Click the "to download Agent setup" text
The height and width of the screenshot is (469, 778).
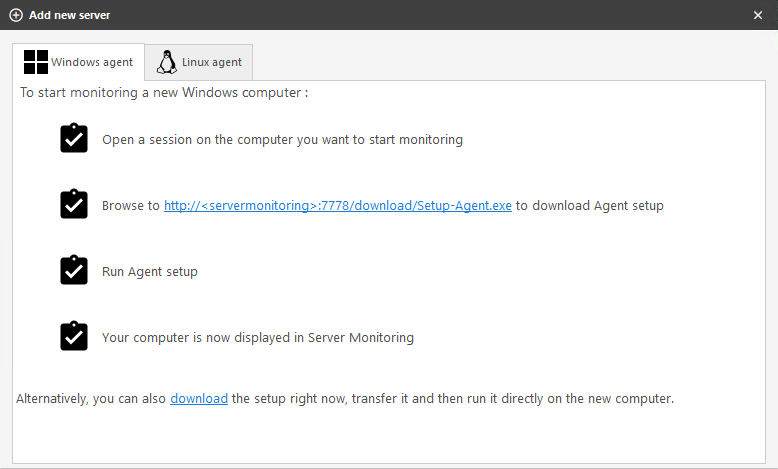tap(590, 205)
